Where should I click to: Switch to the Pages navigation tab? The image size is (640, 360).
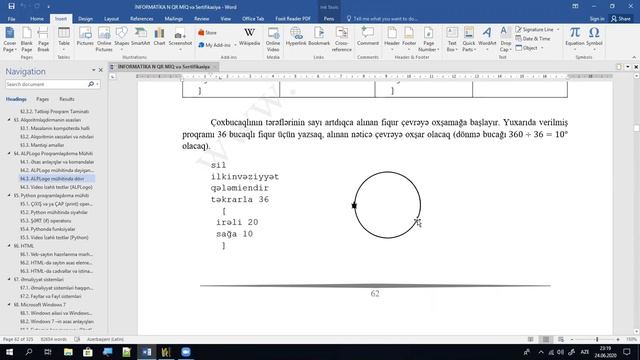point(42,99)
